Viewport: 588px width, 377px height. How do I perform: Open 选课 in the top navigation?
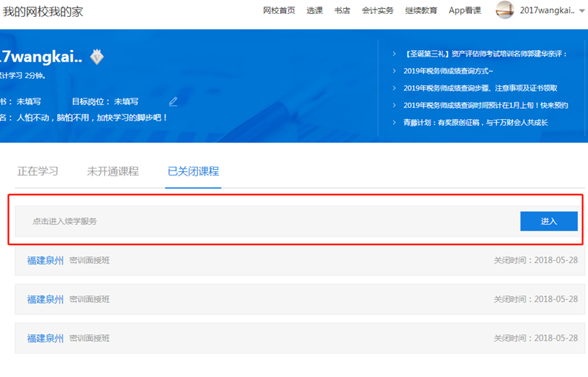click(x=315, y=10)
